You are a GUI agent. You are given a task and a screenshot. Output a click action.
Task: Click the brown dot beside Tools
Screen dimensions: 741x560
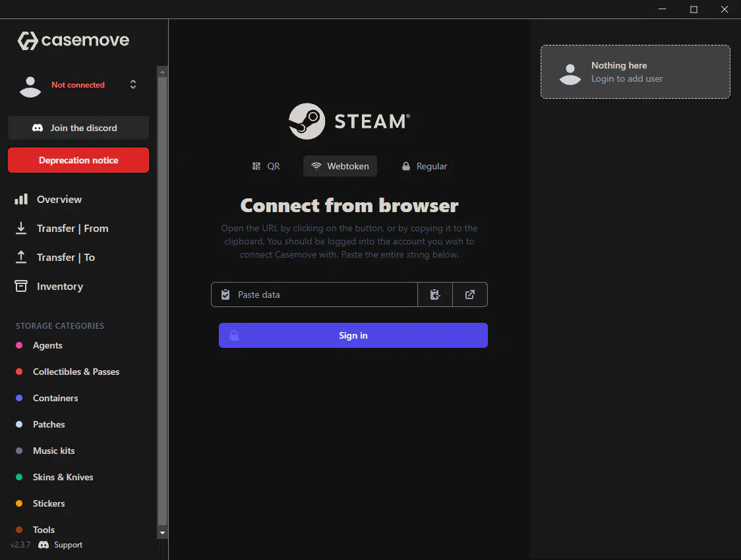(19, 530)
